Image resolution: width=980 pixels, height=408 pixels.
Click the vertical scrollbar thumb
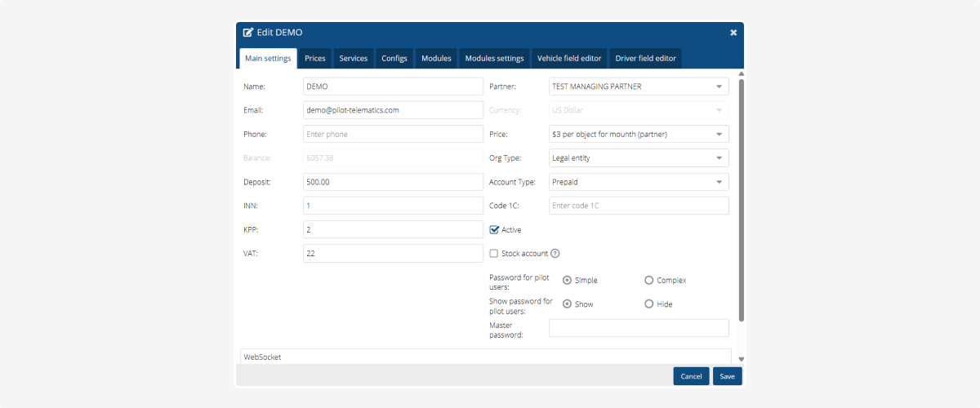(741, 200)
